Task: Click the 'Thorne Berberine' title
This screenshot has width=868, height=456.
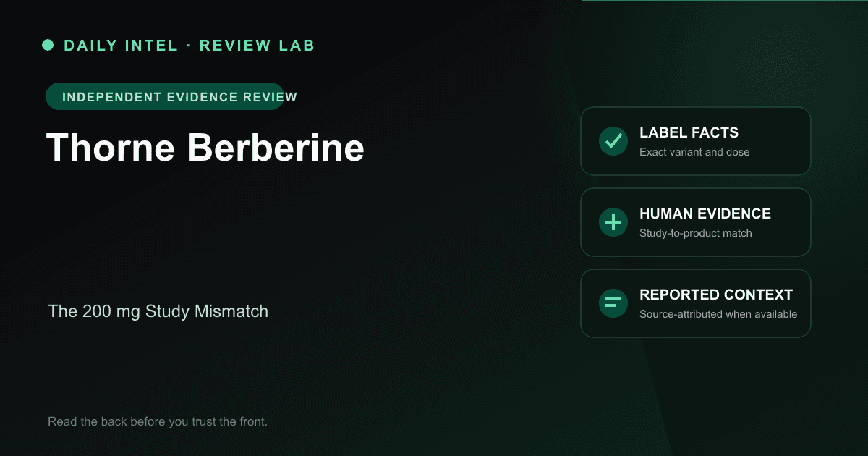Action: click(x=205, y=148)
